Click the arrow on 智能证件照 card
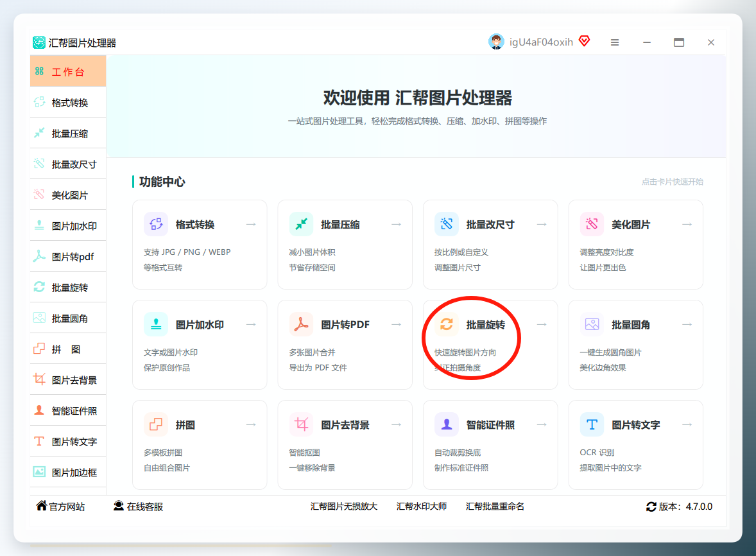The width and height of the screenshot is (756, 556). coord(542,425)
